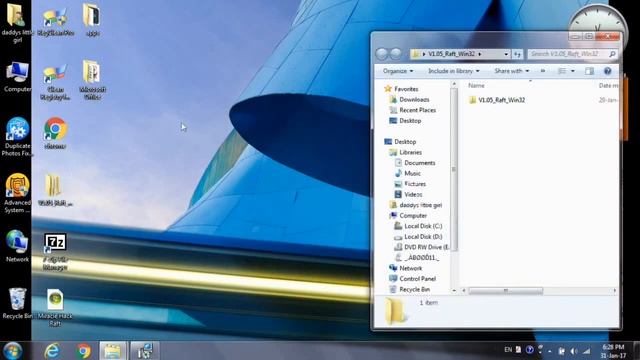Screen dimensions: 640x360
Task: Open Videos library
Action: [409, 195]
